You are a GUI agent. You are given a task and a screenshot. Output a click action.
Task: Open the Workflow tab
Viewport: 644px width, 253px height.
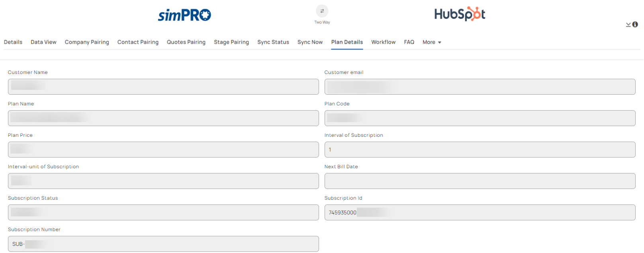[383, 42]
